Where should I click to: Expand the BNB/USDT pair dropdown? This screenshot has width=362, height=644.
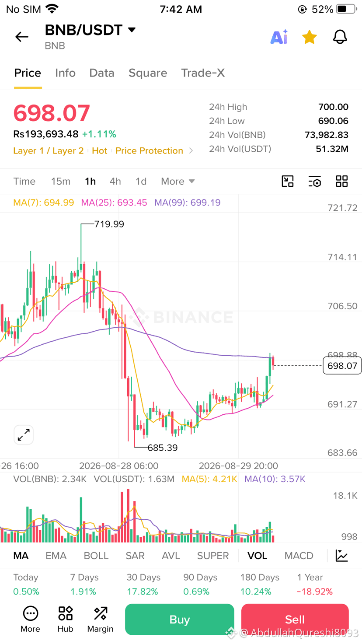(x=132, y=30)
